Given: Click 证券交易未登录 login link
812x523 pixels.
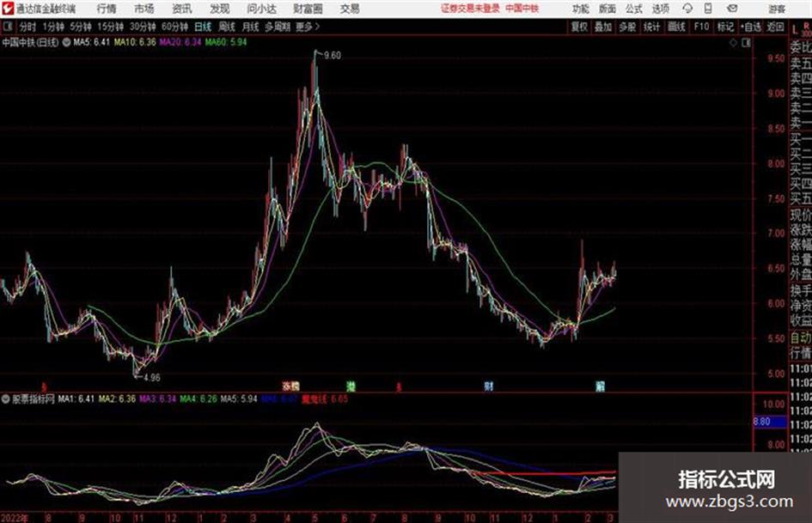Looking at the screenshot, I should [470, 9].
